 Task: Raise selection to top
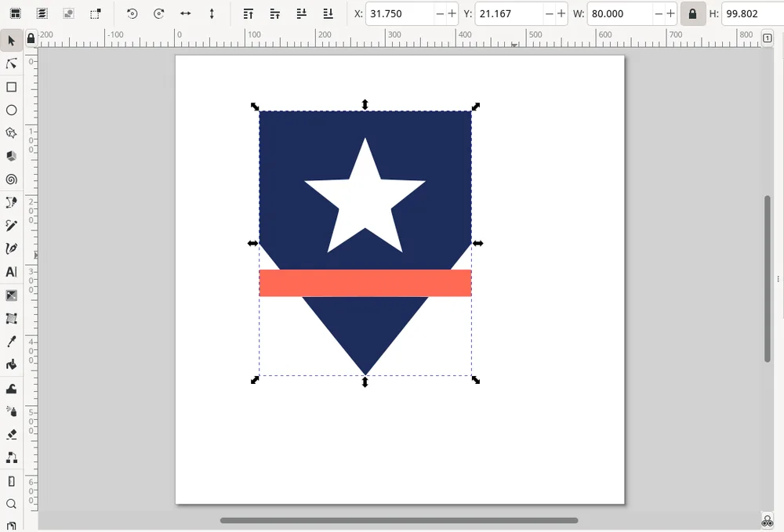pos(248,13)
